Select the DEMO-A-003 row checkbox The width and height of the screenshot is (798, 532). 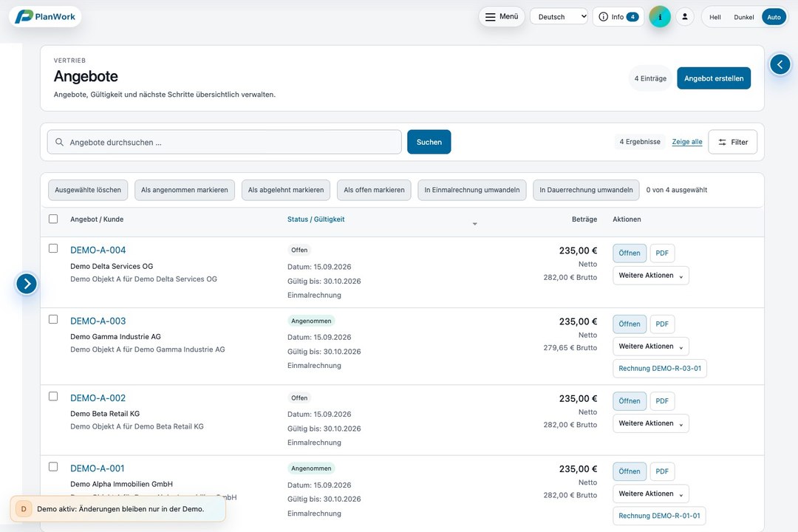(x=53, y=319)
